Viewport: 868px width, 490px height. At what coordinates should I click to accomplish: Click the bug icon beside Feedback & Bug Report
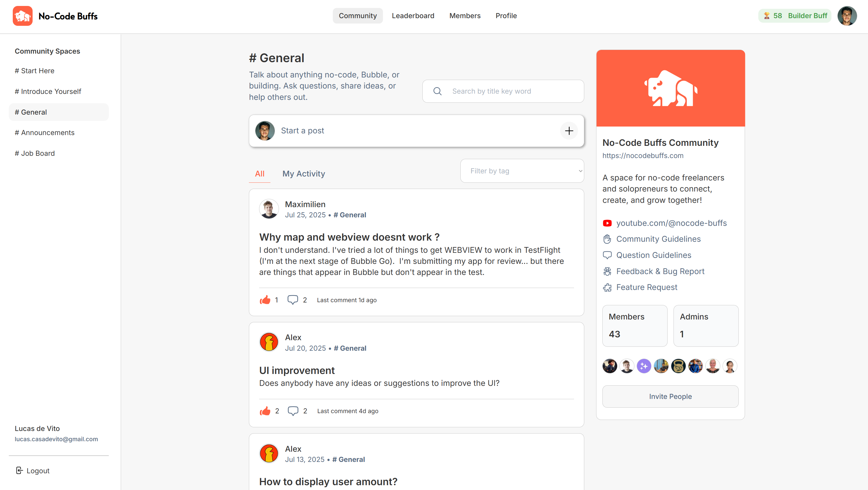607,272
